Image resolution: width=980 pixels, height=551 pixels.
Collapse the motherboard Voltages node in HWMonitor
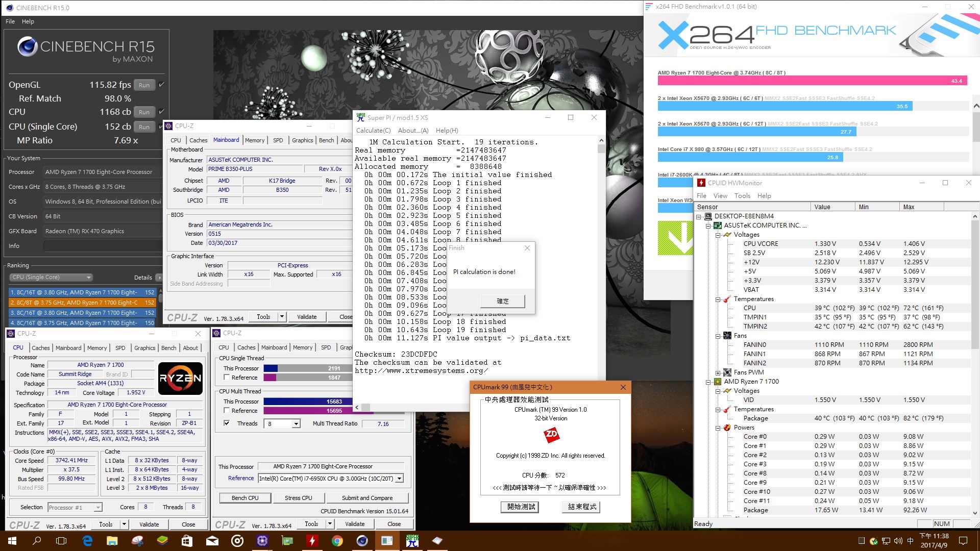click(x=718, y=235)
